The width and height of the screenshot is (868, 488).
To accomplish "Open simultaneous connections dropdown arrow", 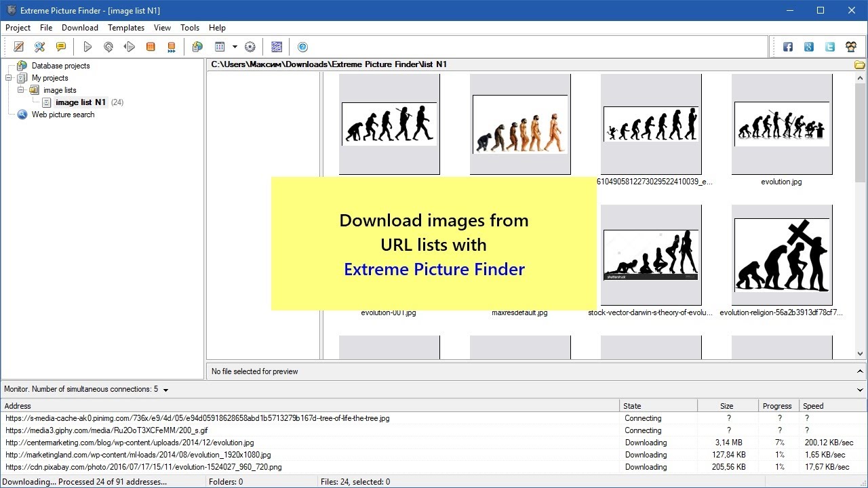I will click(165, 390).
